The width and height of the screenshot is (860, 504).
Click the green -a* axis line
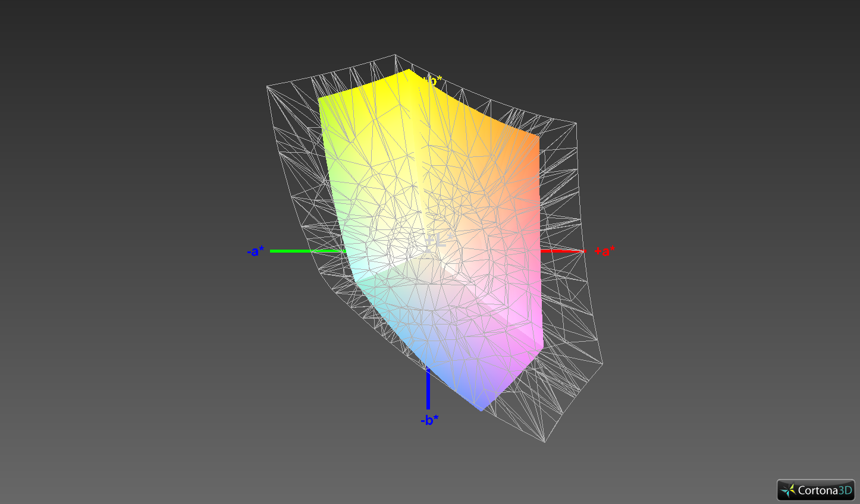307,251
